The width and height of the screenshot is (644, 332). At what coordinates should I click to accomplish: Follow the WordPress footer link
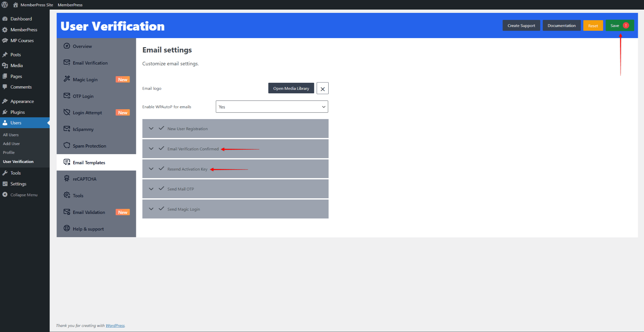(x=115, y=325)
